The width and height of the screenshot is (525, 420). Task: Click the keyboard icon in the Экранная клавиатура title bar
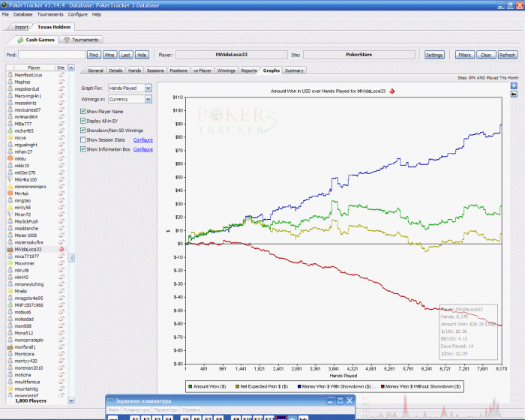(x=110, y=400)
